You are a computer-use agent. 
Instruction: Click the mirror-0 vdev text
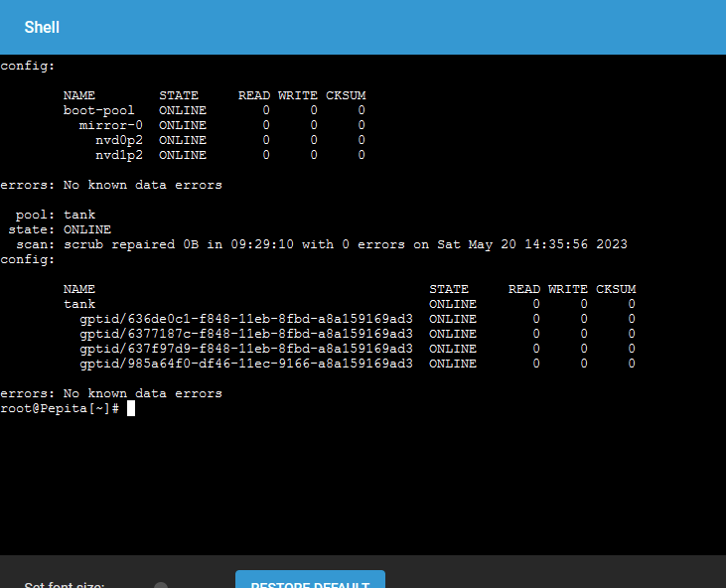tap(110, 125)
